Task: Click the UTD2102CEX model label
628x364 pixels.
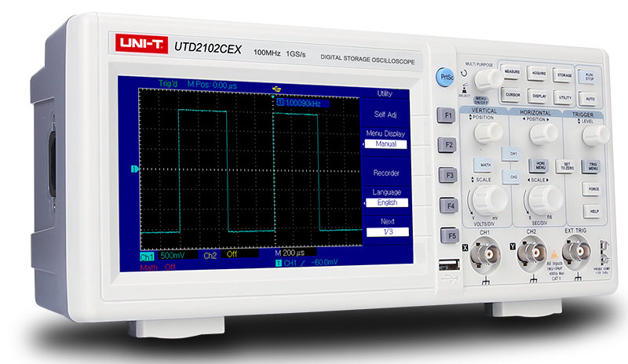Action: 207,49
